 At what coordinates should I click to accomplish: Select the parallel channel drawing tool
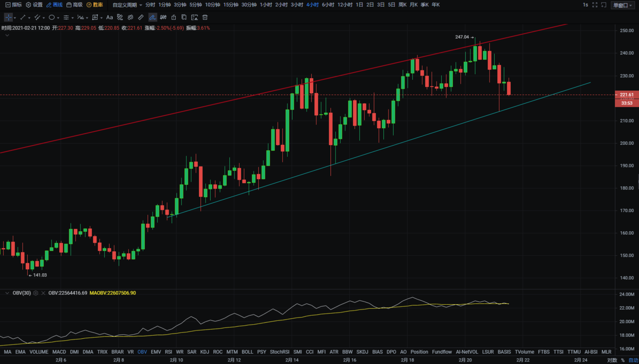click(37, 17)
